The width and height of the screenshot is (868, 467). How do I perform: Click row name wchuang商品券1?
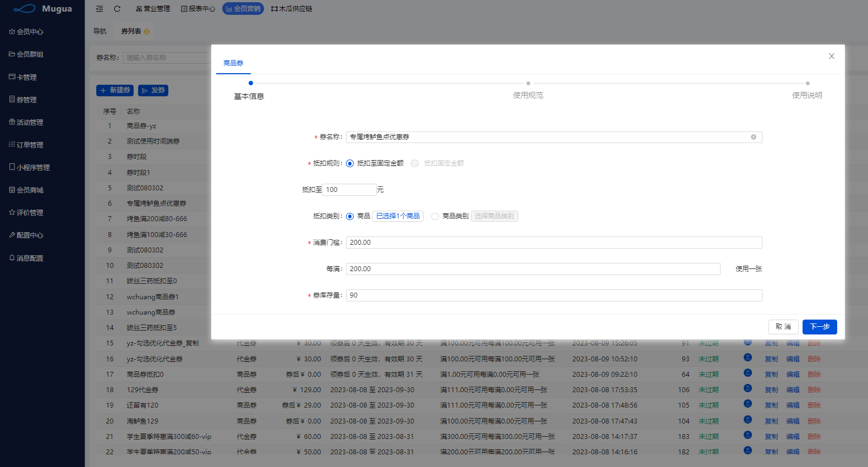coord(152,297)
